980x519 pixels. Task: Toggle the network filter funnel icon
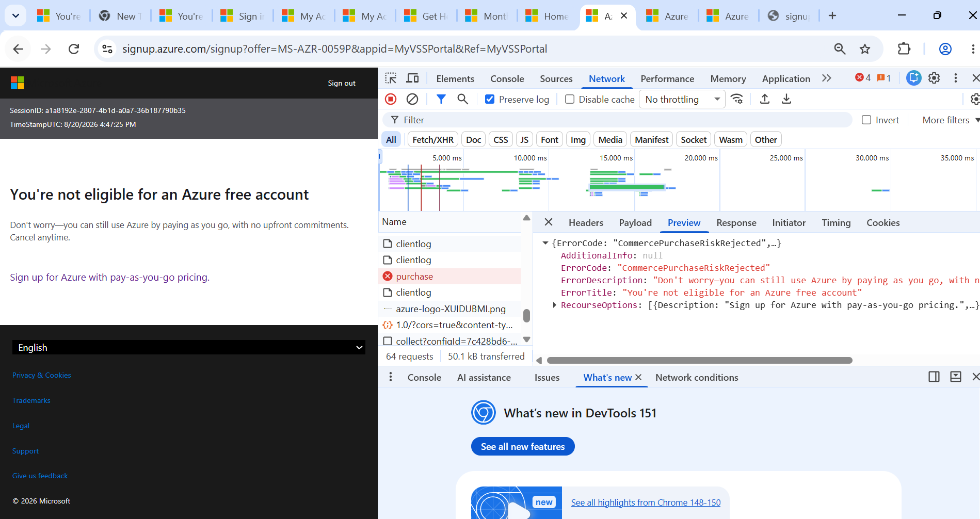point(441,99)
